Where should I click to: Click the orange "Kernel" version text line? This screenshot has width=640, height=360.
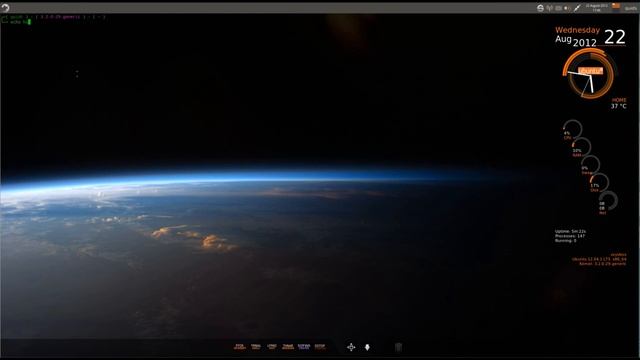(x=602, y=264)
